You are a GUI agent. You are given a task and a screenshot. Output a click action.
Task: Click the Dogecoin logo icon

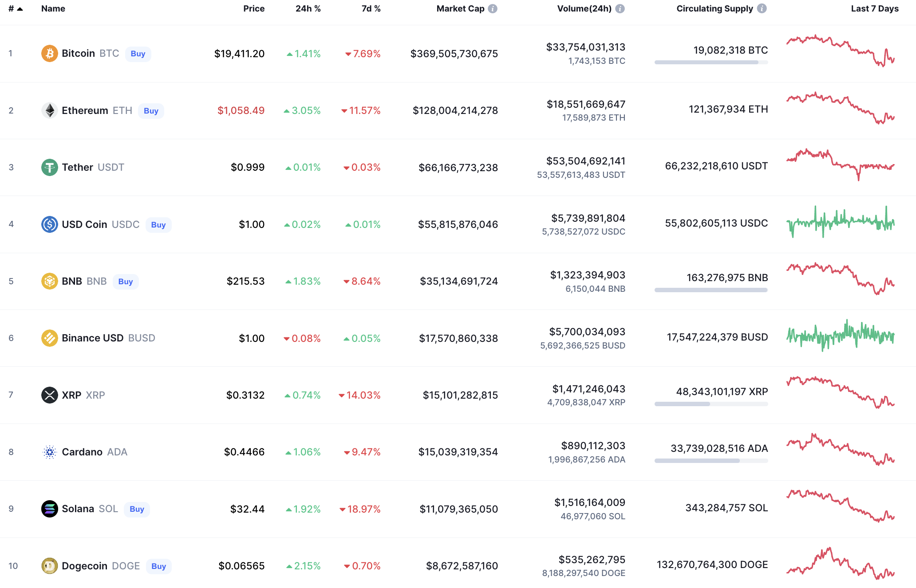tap(49, 566)
